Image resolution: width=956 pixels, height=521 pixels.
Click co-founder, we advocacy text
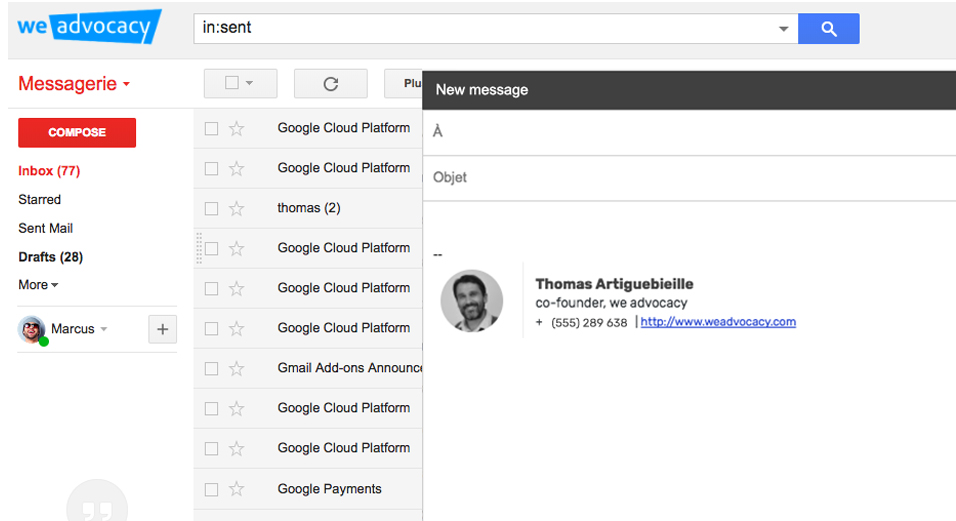tap(611, 303)
